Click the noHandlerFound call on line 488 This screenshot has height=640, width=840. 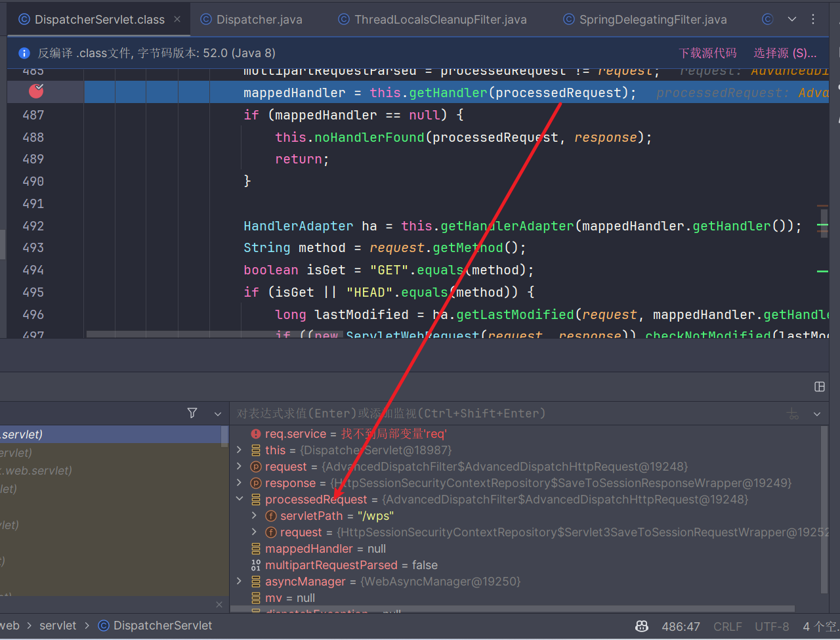[369, 137]
